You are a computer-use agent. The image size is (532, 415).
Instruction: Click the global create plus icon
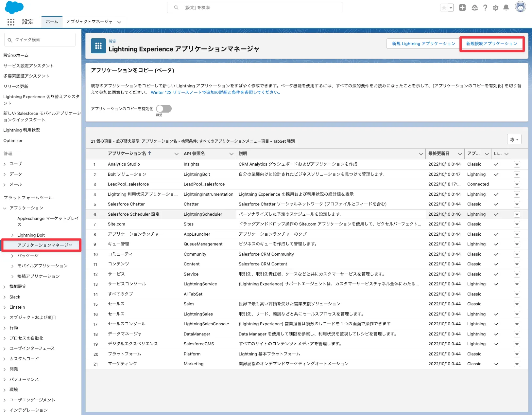coord(462,8)
